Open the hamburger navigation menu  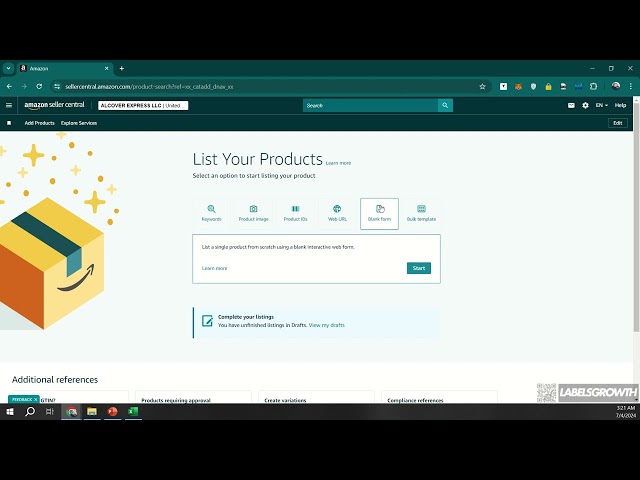pos(9,105)
